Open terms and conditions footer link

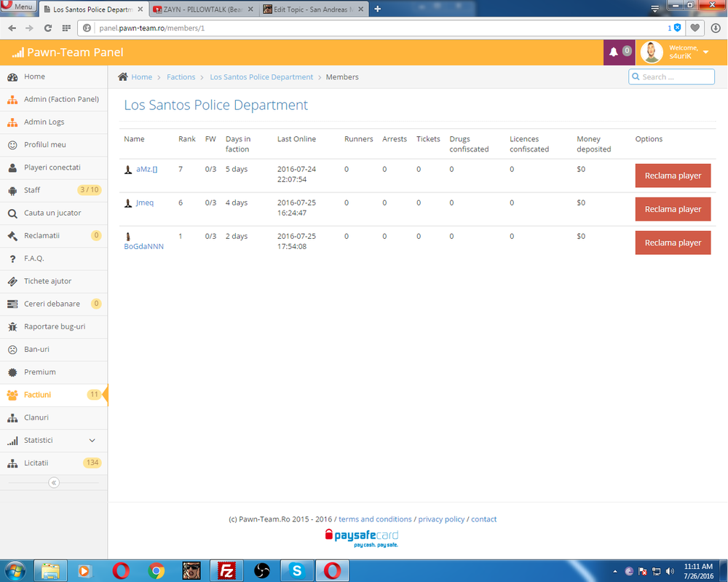(x=375, y=519)
